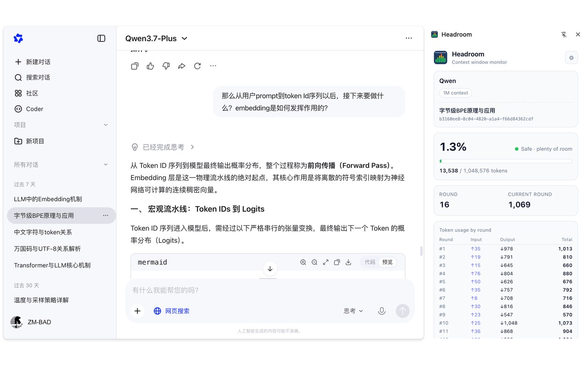Open the chat options menu in header
Image resolution: width=588 pixels, height=368 pixels.
coord(409,38)
